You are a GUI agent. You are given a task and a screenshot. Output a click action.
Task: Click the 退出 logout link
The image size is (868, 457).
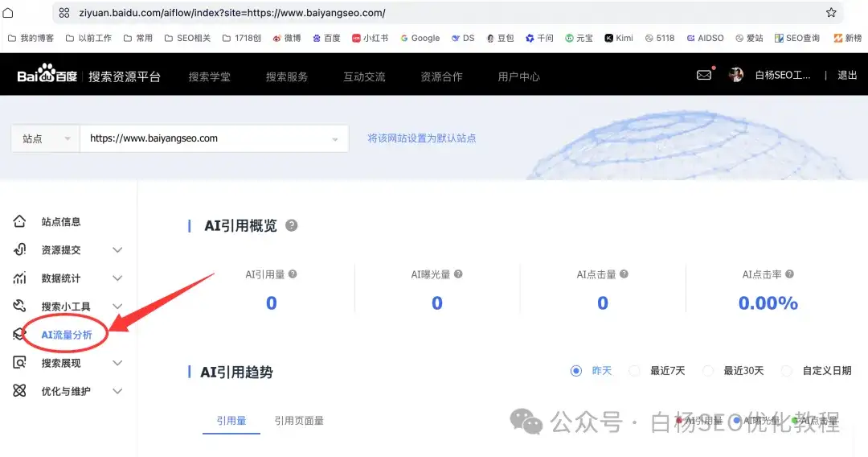(x=847, y=76)
